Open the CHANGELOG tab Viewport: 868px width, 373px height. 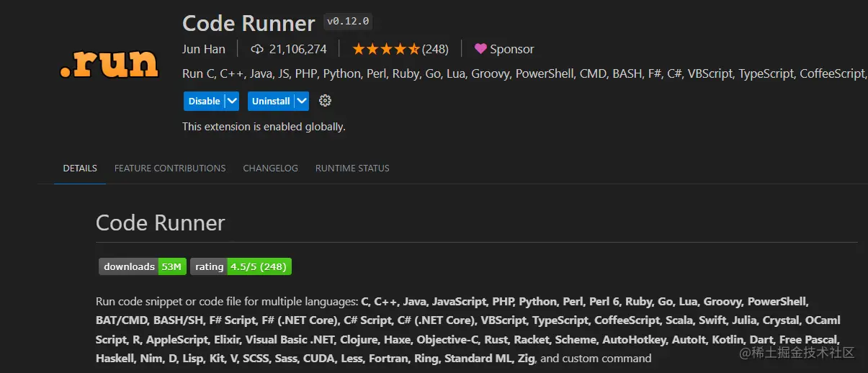tap(270, 168)
